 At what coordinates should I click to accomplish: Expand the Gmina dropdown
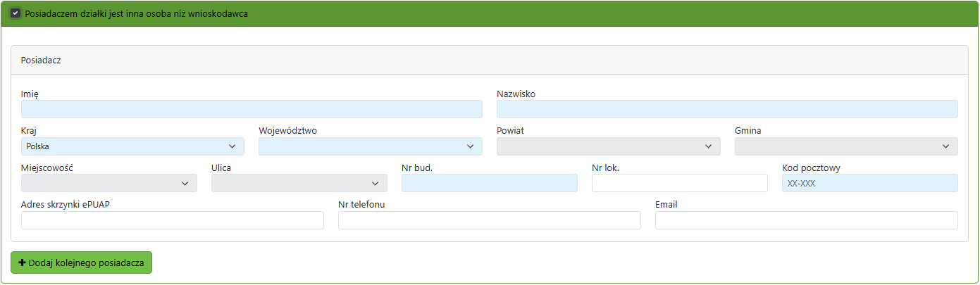845,146
